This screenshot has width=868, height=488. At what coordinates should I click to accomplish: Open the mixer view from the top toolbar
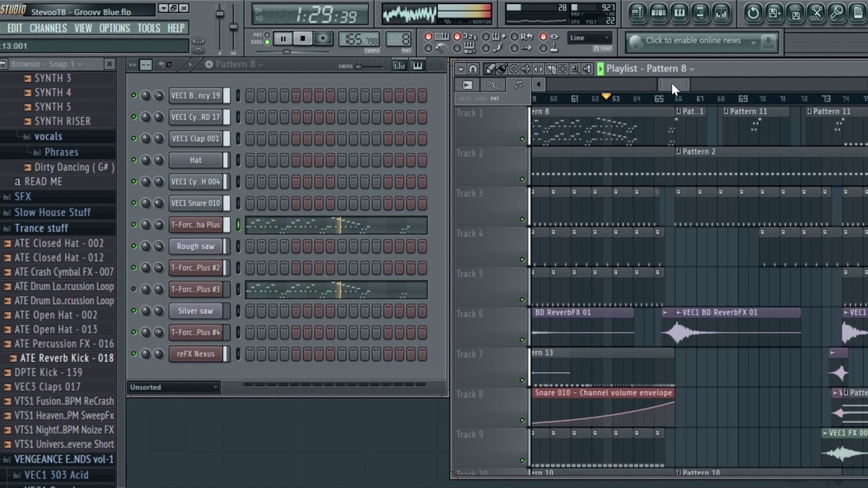tap(722, 12)
